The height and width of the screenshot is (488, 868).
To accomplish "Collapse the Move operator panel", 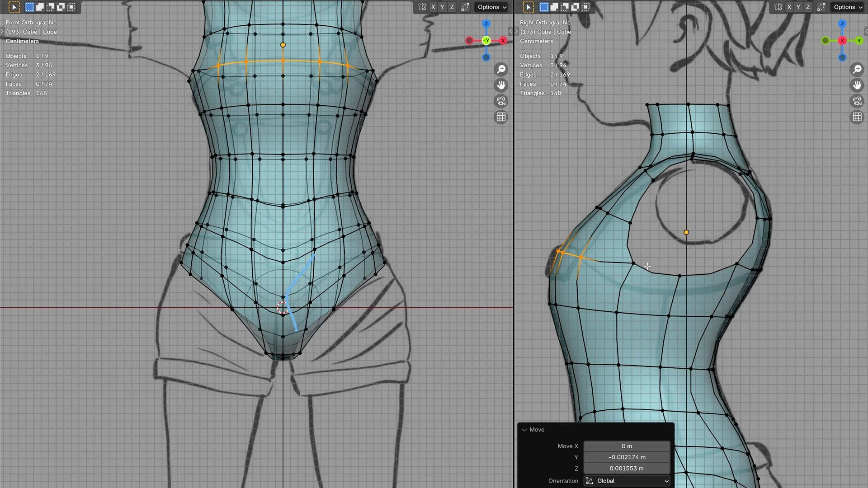I will point(524,430).
